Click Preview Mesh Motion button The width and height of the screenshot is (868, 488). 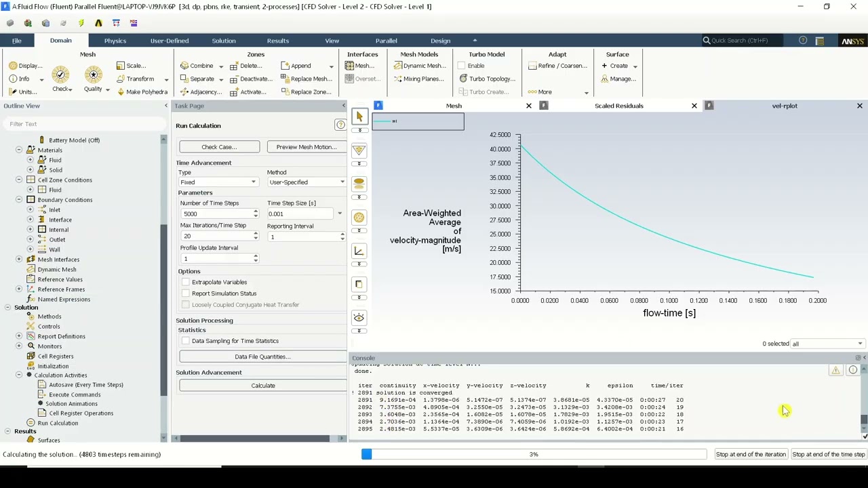pyautogui.click(x=307, y=147)
